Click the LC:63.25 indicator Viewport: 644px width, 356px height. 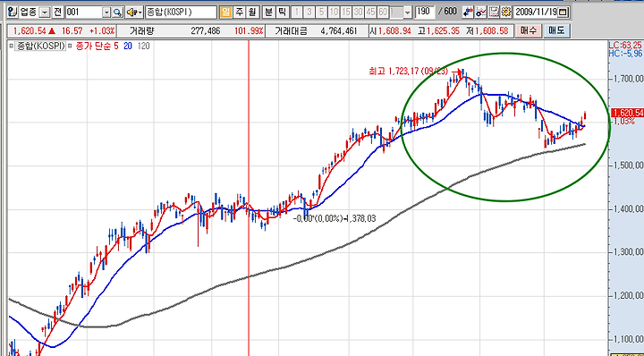point(626,45)
